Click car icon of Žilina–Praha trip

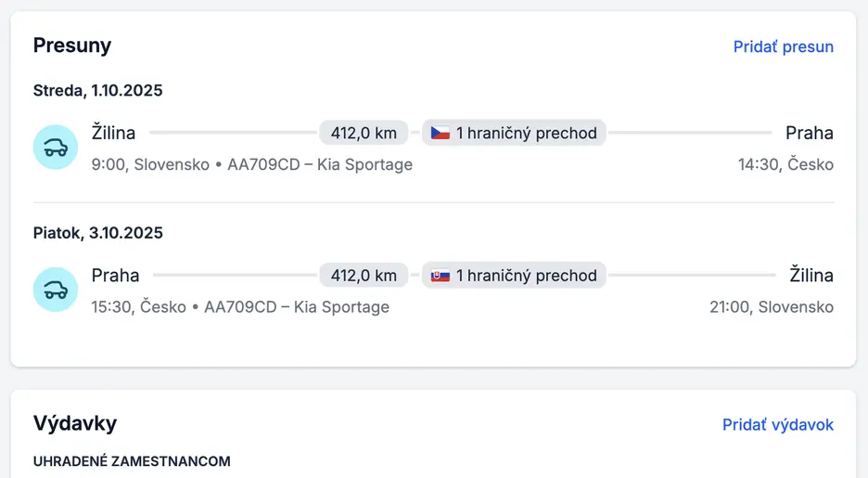click(x=56, y=148)
